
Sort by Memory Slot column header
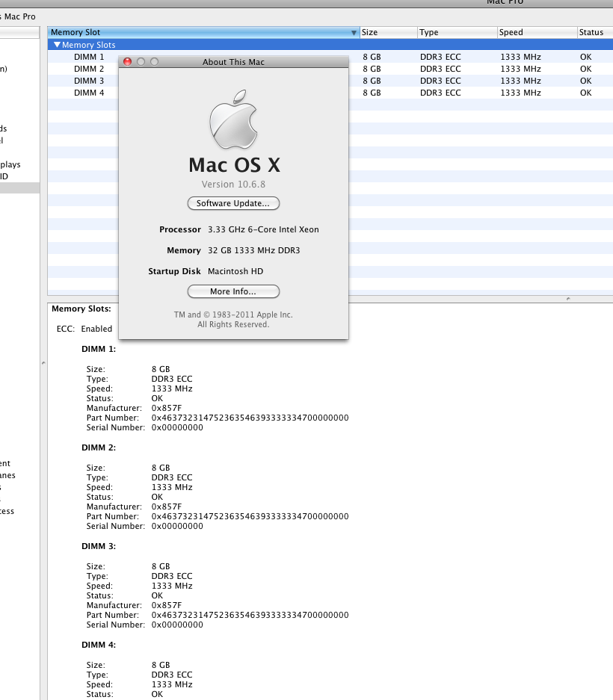(x=203, y=32)
